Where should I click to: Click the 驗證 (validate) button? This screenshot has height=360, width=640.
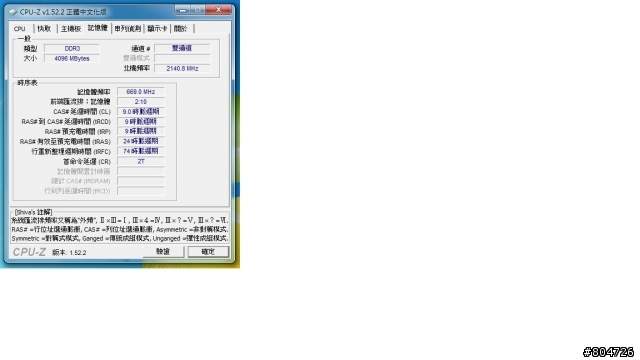point(163,251)
